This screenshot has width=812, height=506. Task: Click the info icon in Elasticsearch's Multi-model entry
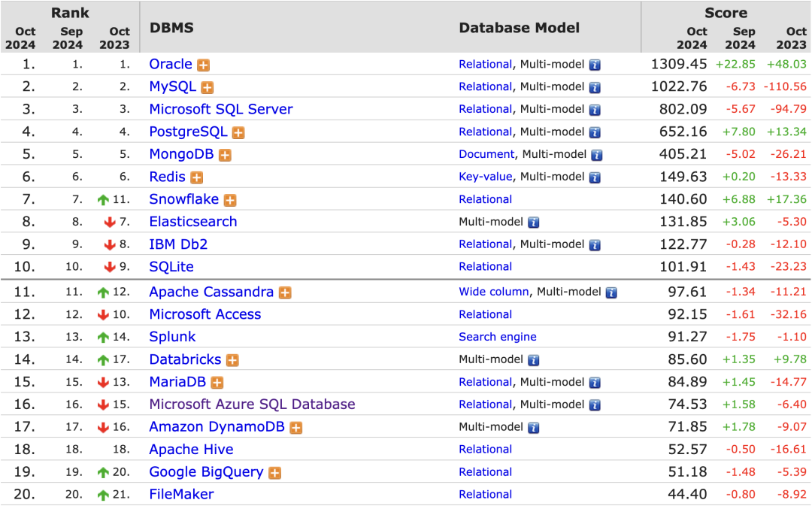534,223
